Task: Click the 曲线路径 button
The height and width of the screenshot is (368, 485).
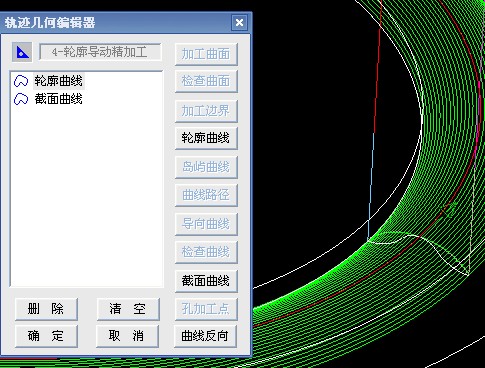Action: pos(206,195)
